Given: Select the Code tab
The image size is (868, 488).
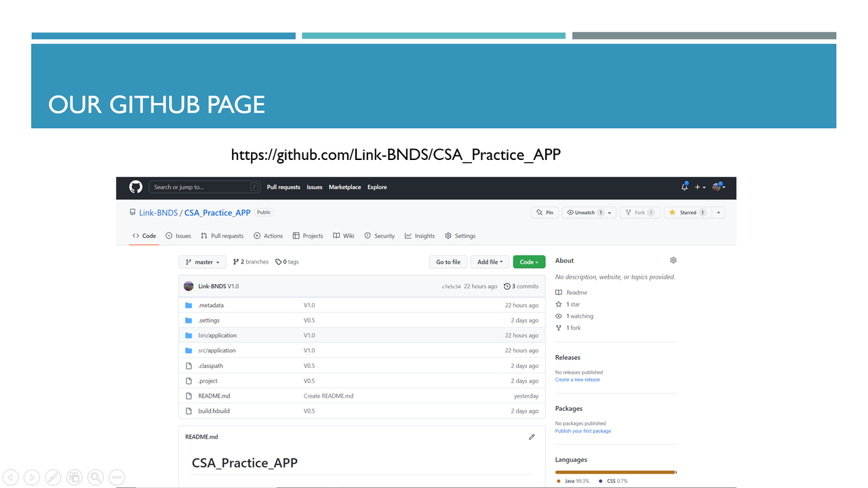Looking at the screenshot, I should [144, 236].
